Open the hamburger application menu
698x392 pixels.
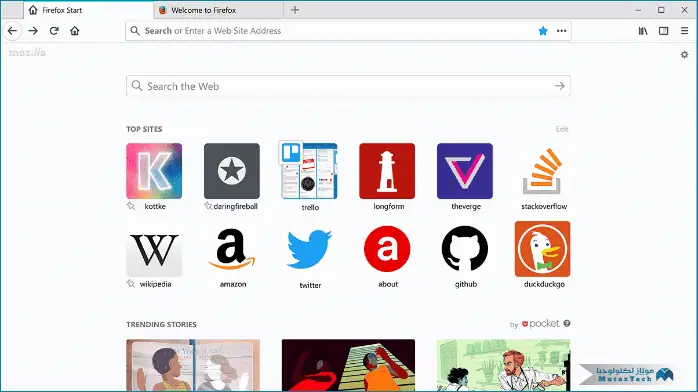pyautogui.click(x=684, y=31)
